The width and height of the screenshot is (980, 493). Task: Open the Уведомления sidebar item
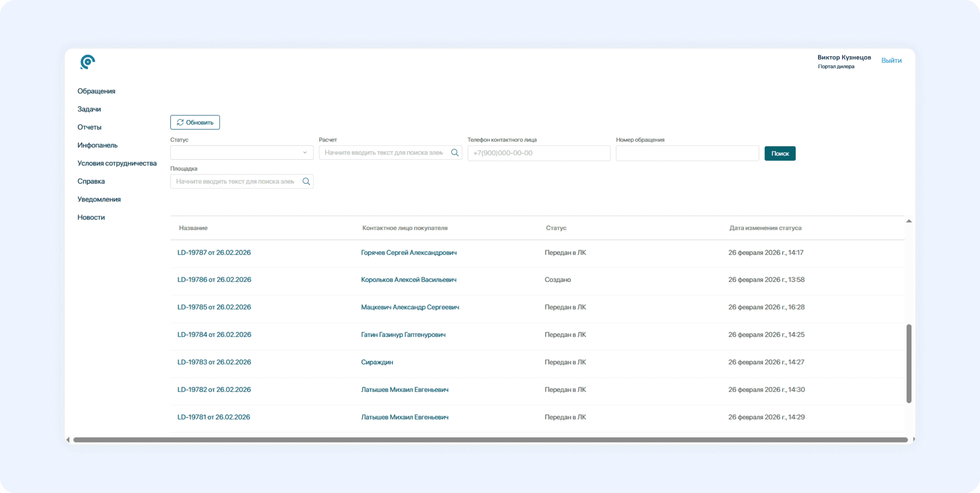click(99, 199)
